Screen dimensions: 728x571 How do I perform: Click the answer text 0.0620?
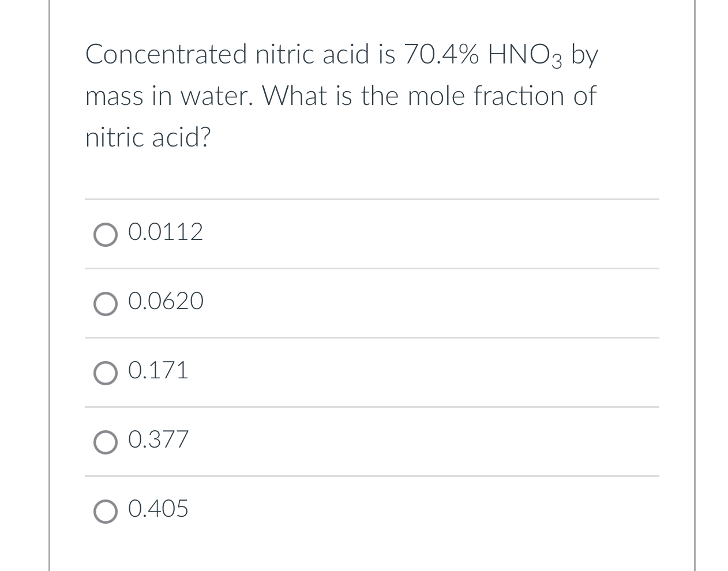pyautogui.click(x=166, y=302)
